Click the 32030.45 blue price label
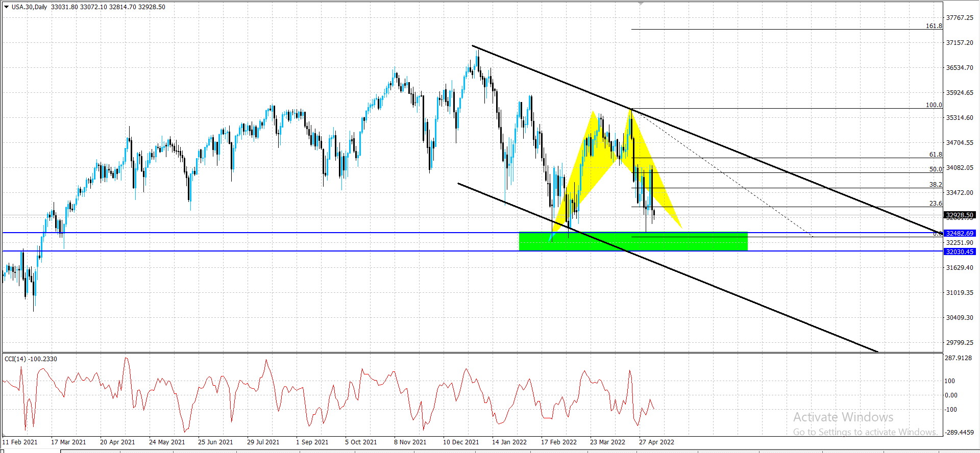The width and height of the screenshot is (980, 453). (x=960, y=251)
